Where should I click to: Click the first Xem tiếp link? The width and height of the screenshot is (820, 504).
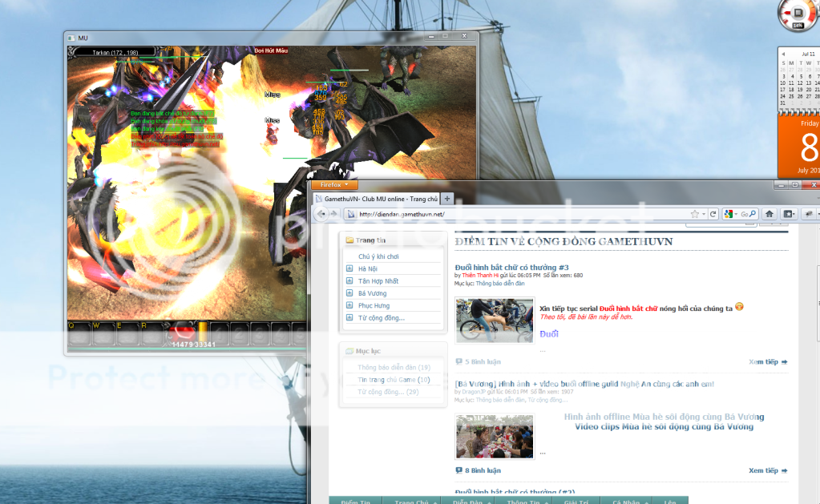[767, 362]
